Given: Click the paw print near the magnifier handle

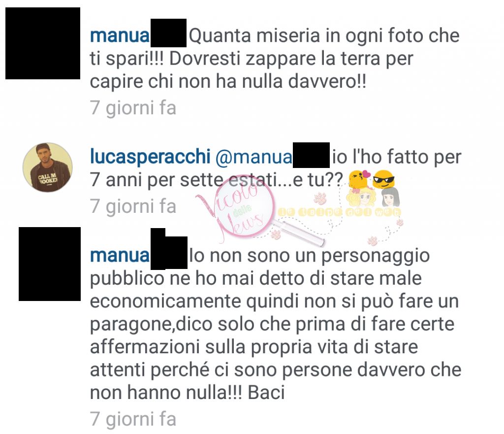Looking at the screenshot, I should [276, 235].
